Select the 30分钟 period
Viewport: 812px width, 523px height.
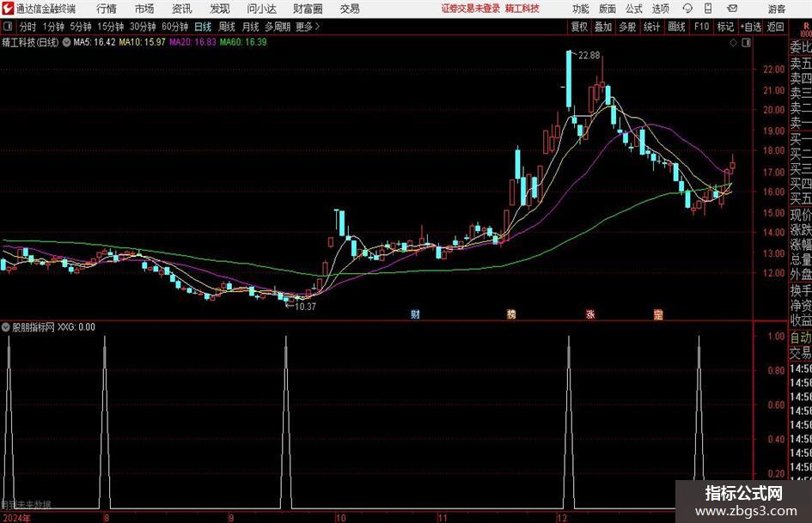point(143,27)
